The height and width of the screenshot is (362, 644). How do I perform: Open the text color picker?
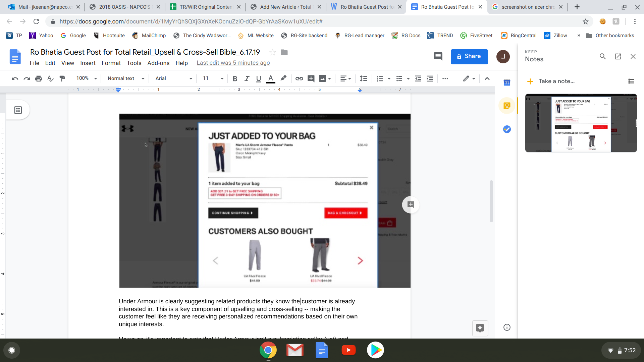[x=271, y=78]
